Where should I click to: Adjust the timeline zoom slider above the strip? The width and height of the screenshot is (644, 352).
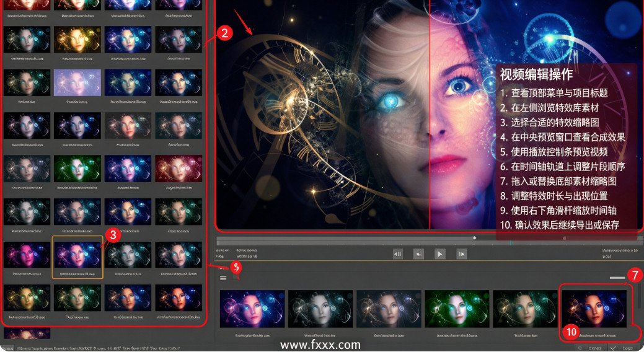point(617,278)
